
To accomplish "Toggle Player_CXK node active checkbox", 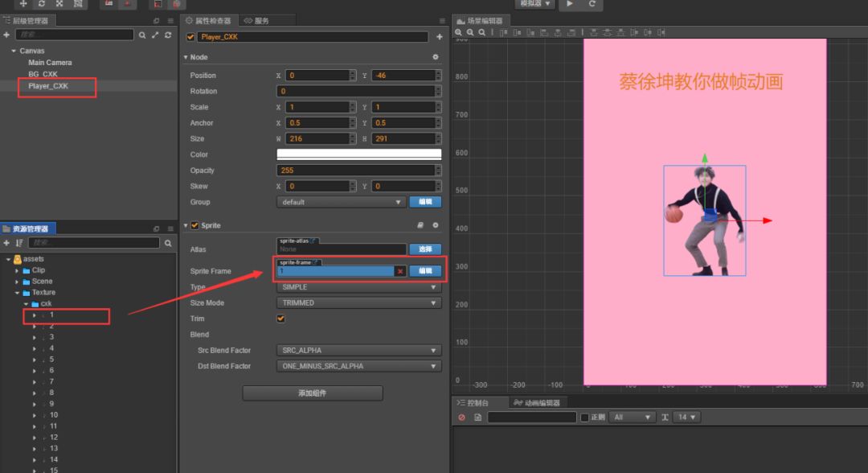I will coord(190,36).
